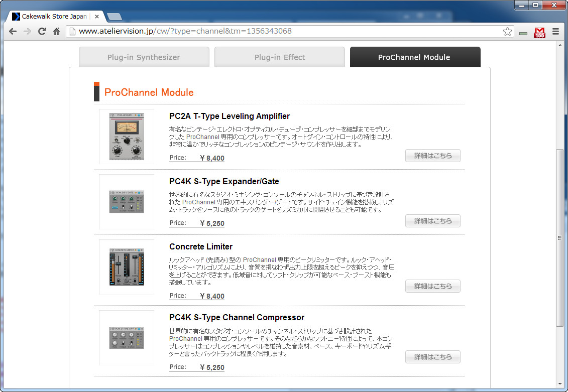568x392 pixels.
Task: Switch to Plug-in Synthesizer tab
Action: pos(144,57)
